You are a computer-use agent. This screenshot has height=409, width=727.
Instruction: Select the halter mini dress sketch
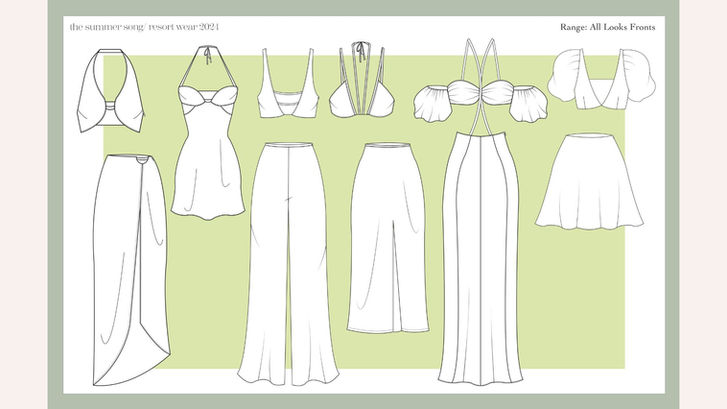(208, 133)
